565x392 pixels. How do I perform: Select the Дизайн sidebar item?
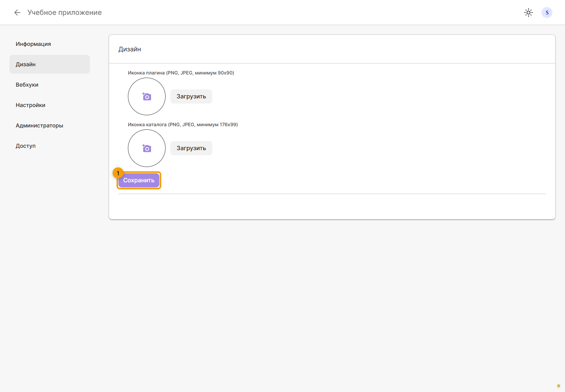[x=49, y=64]
